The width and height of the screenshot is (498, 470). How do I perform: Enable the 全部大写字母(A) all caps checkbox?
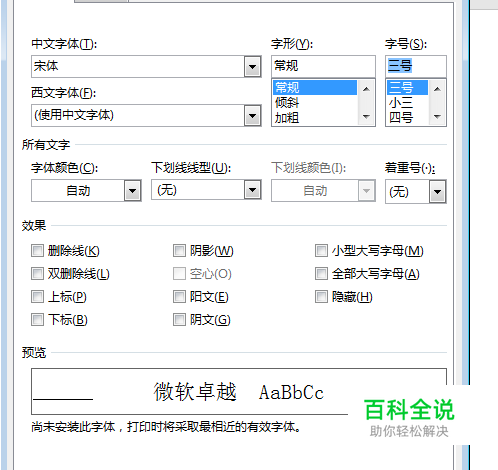pyautogui.click(x=321, y=274)
